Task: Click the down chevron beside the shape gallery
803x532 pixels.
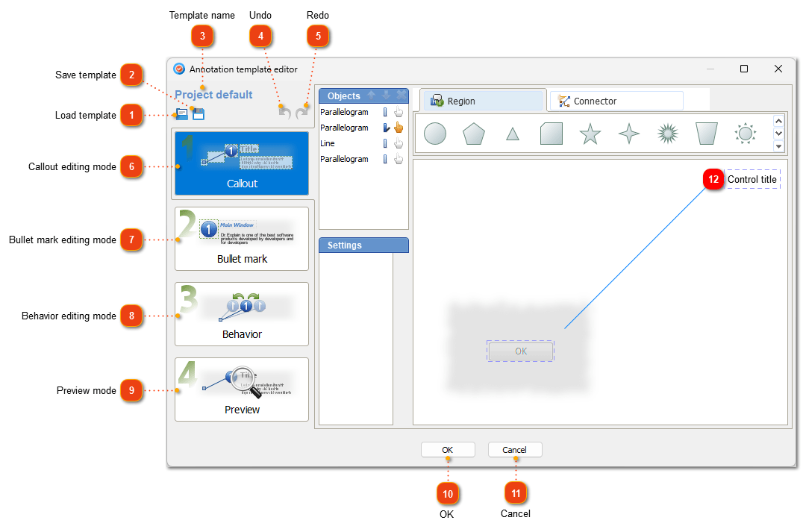Action: (x=778, y=134)
